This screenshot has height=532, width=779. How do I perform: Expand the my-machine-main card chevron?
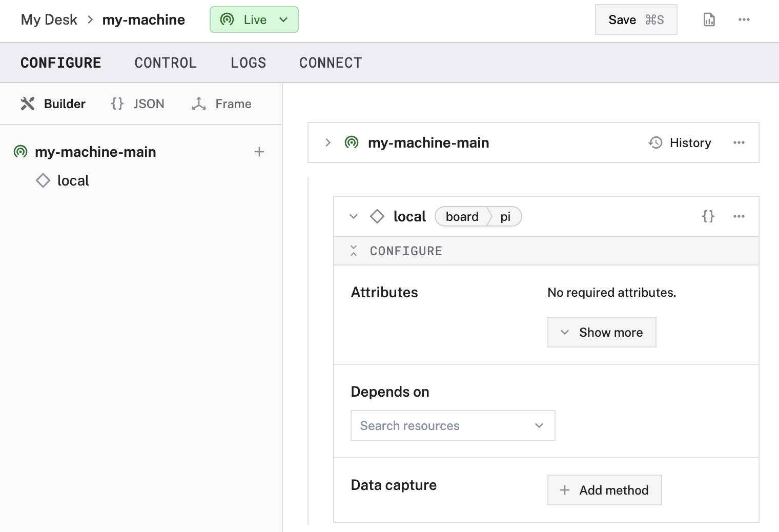(x=328, y=142)
